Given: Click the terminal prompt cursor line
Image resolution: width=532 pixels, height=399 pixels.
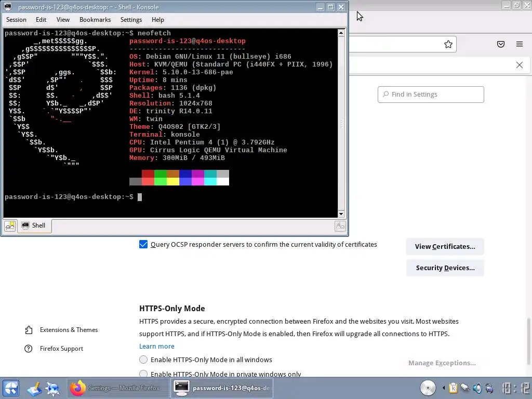Looking at the screenshot, I should pyautogui.click(x=73, y=197).
